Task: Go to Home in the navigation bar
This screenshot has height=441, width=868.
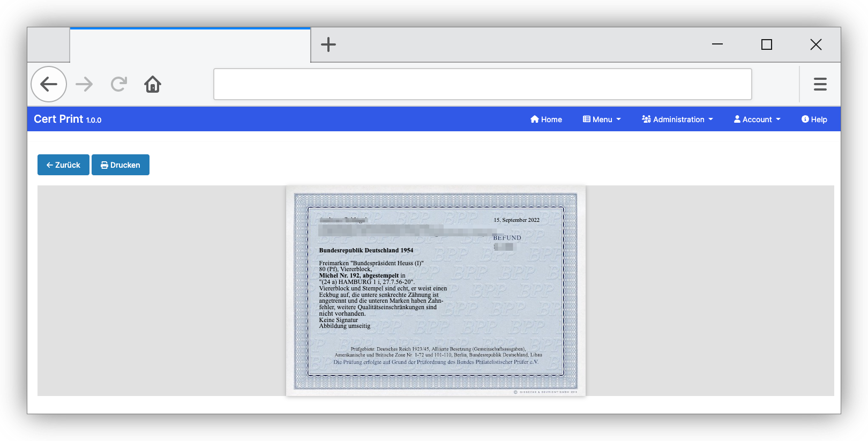Action: click(546, 119)
